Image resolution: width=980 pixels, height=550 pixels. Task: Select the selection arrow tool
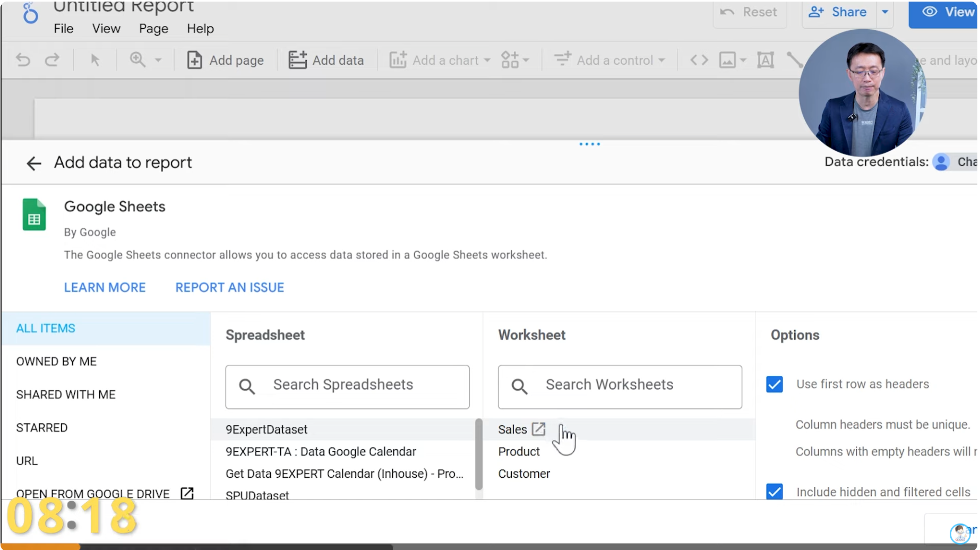point(94,60)
